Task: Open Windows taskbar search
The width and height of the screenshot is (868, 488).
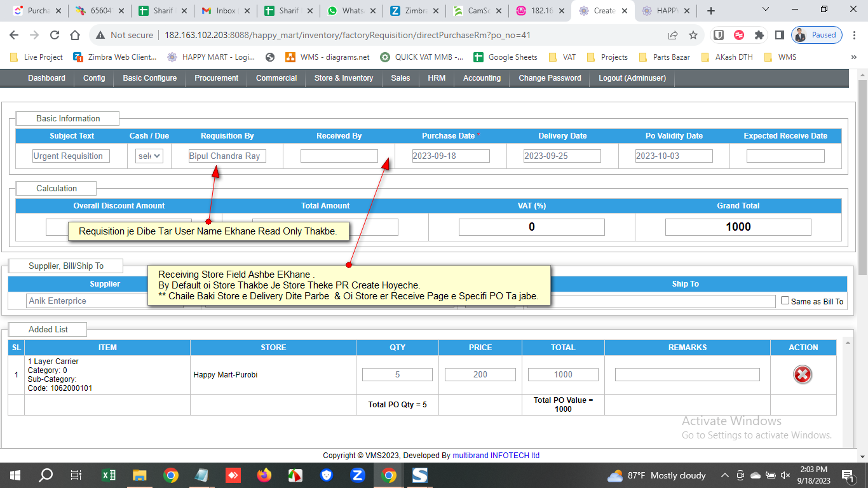Action: 46,475
